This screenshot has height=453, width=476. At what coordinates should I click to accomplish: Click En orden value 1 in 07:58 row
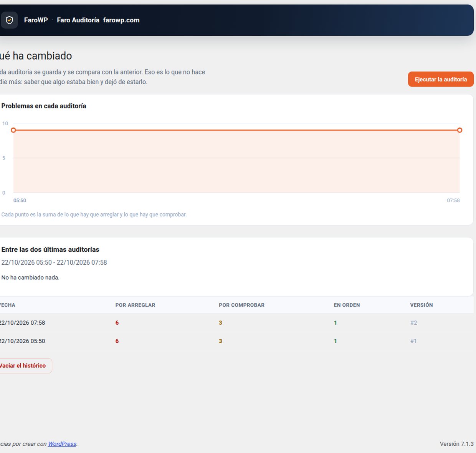coord(335,323)
